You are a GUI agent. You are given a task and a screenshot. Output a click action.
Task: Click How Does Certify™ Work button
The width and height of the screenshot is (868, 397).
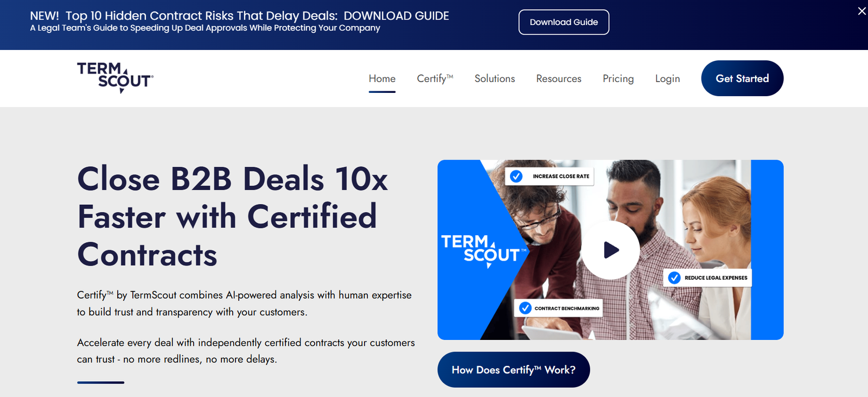pos(514,370)
